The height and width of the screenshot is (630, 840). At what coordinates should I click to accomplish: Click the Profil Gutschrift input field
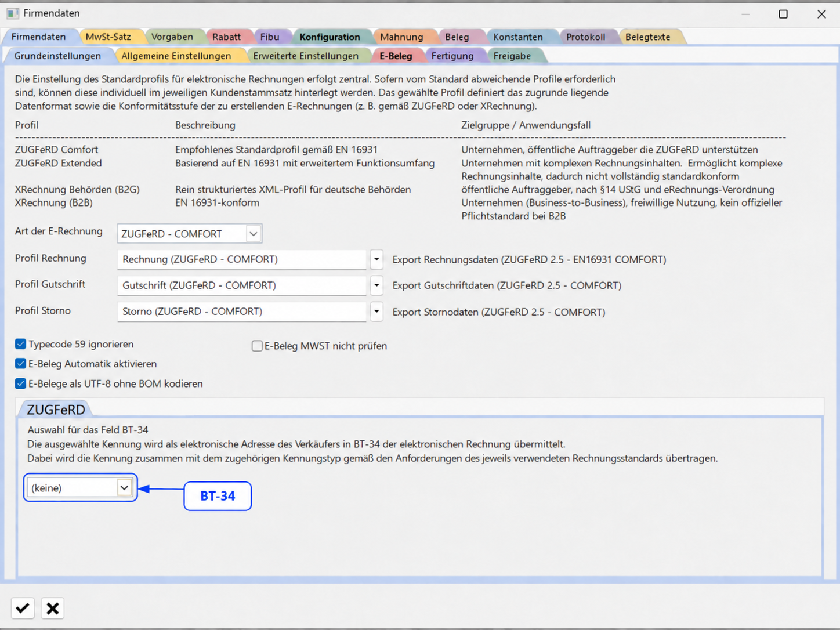[x=241, y=285]
